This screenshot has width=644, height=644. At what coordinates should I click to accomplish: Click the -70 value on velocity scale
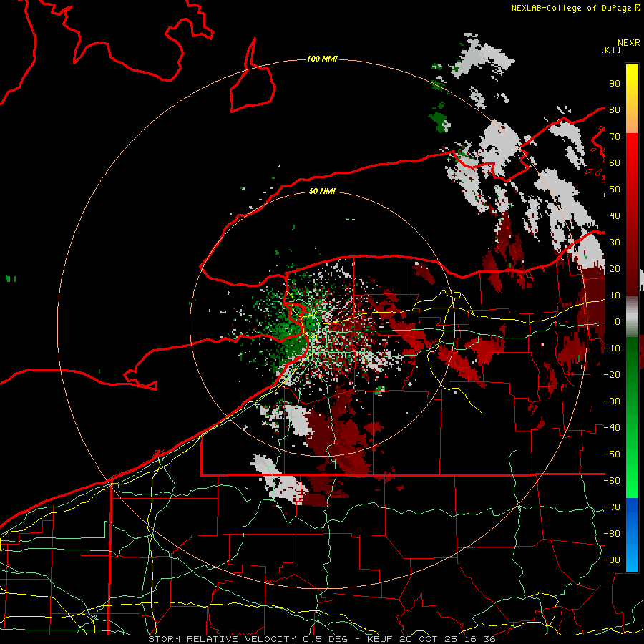tap(612, 507)
